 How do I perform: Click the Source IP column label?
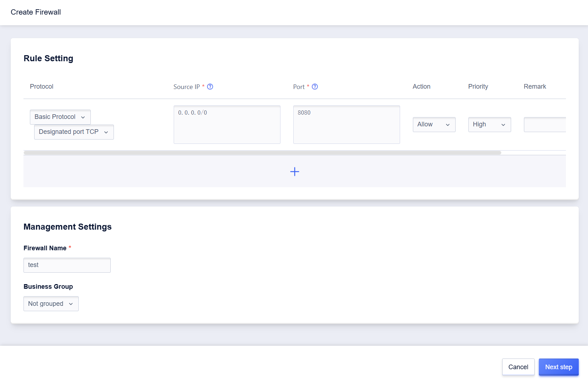[187, 87]
